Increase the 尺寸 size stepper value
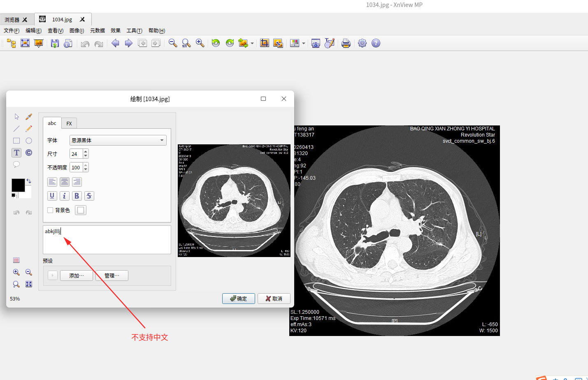The height and width of the screenshot is (380, 588). (86, 152)
